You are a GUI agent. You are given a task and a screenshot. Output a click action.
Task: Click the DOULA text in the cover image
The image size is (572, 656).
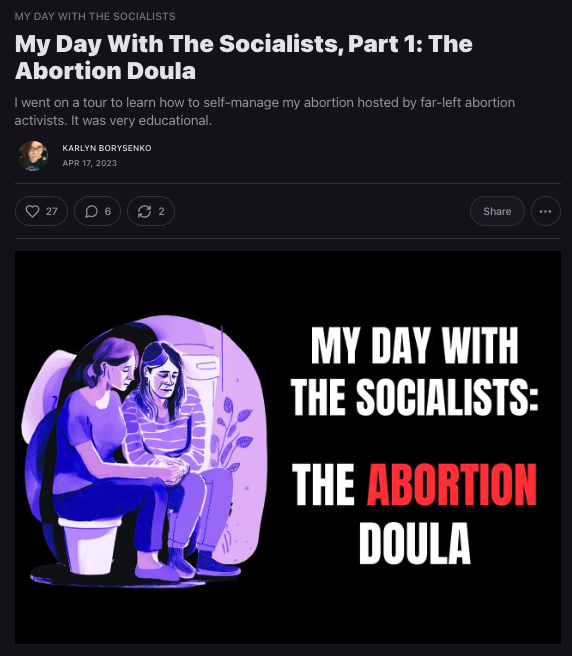tap(415, 543)
